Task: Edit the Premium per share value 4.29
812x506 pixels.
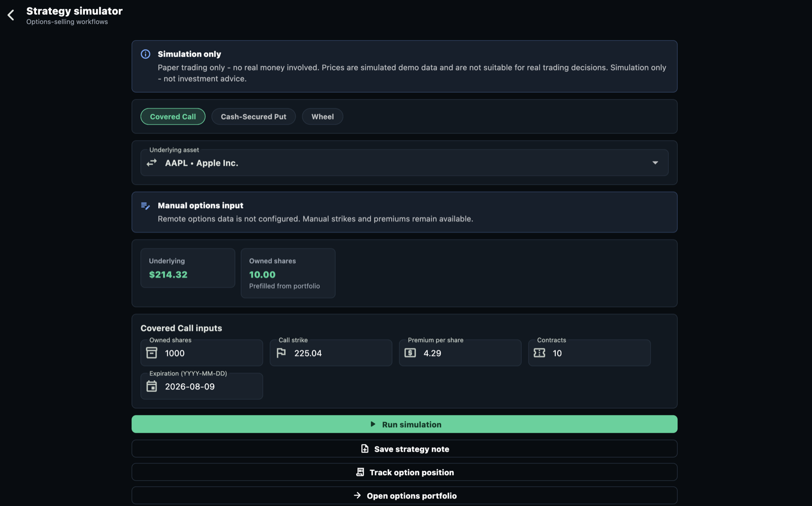Action: pyautogui.click(x=460, y=353)
